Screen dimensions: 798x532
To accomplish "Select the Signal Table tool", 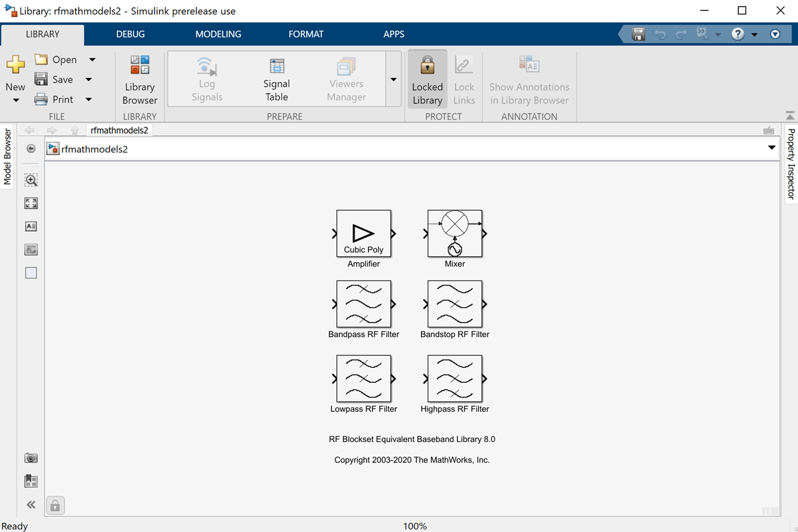I will pos(276,79).
